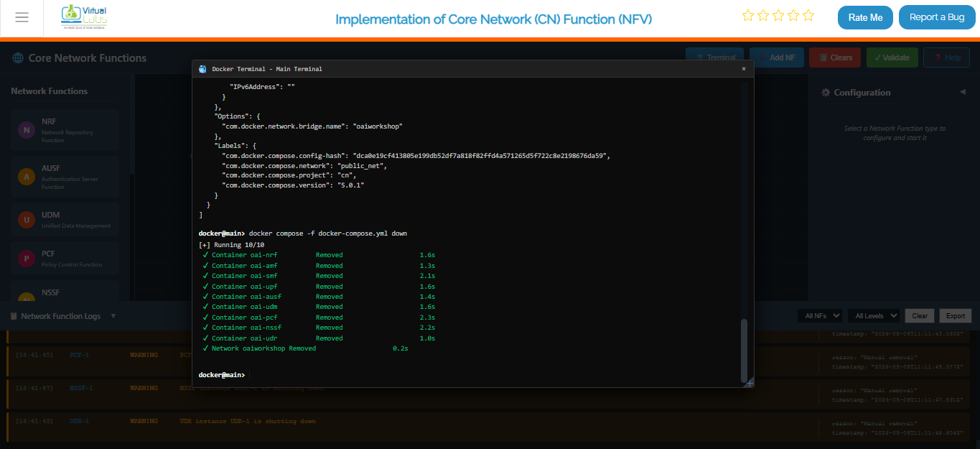Open the All NFs filter dropdown
This screenshot has height=449, width=980.
click(x=820, y=315)
